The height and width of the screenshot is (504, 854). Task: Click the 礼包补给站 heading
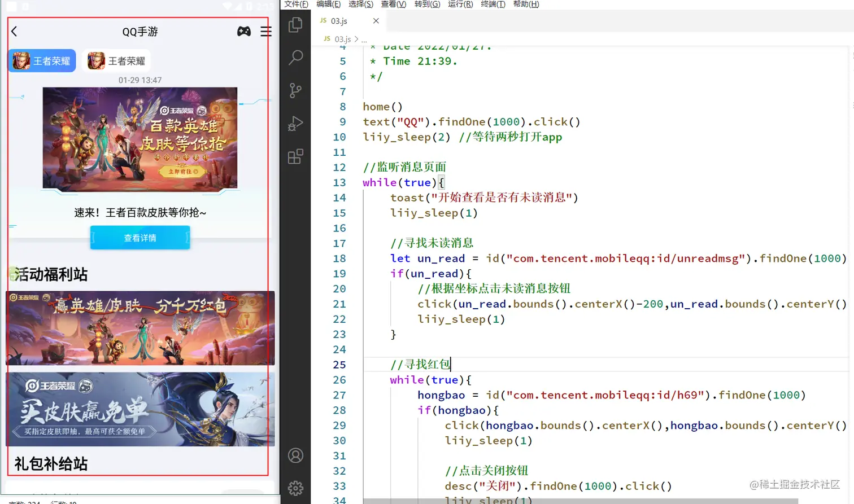[51, 464]
